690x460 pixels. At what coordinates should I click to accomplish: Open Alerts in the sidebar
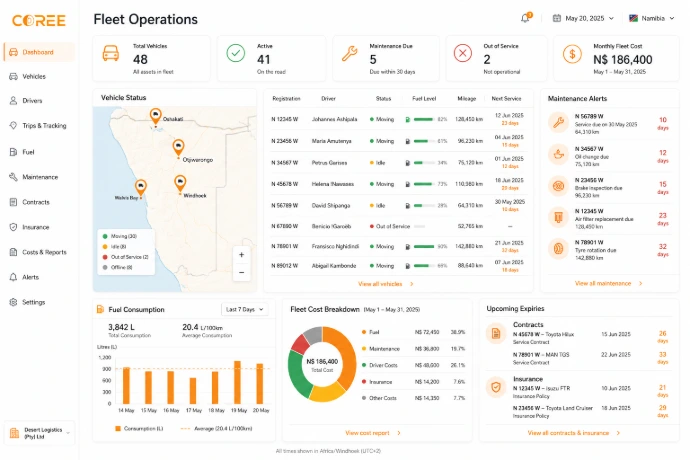(39, 277)
